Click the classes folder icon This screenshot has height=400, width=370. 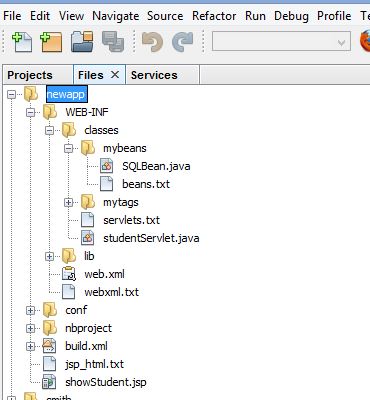pos(69,130)
